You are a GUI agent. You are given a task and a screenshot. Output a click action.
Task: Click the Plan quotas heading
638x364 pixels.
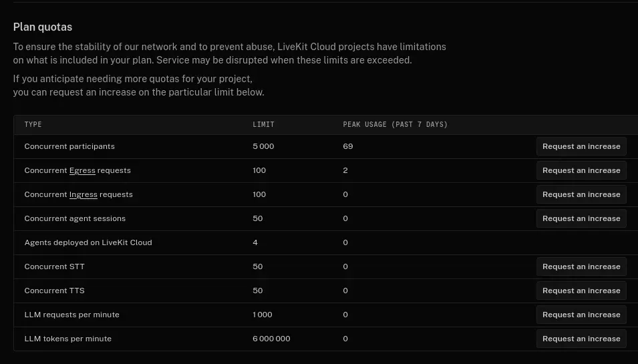click(x=43, y=27)
